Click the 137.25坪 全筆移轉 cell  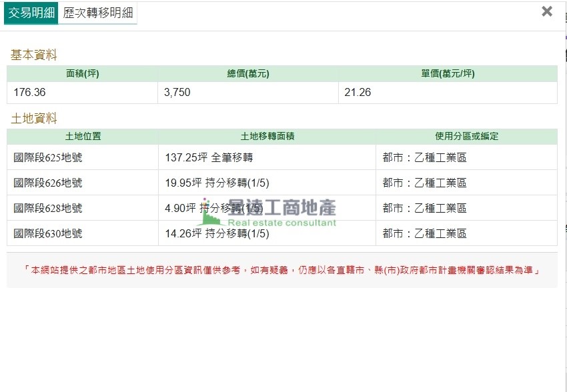[209, 158]
